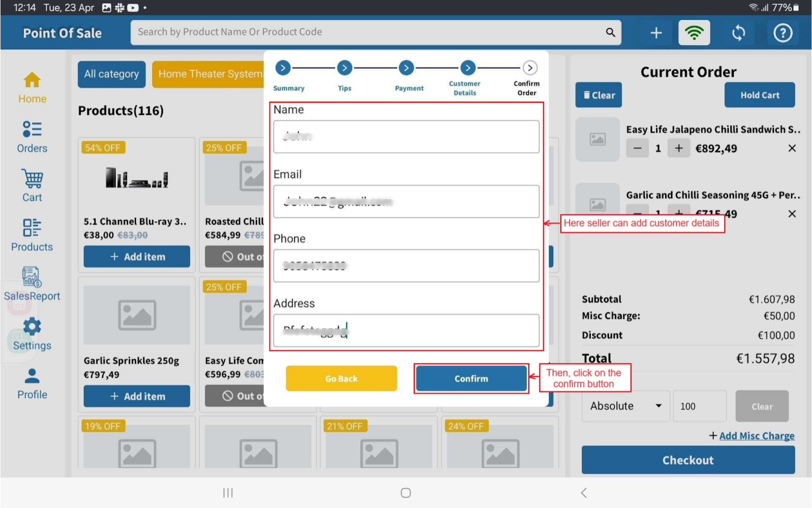This screenshot has width=812, height=508.
Task: Click the plus icon in top bar
Action: pyautogui.click(x=656, y=33)
